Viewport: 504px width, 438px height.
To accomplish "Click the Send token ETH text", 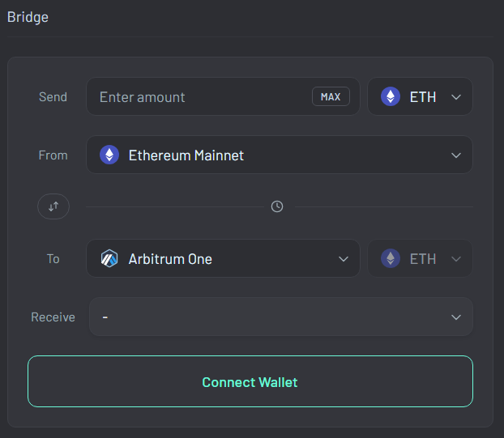I will point(423,97).
